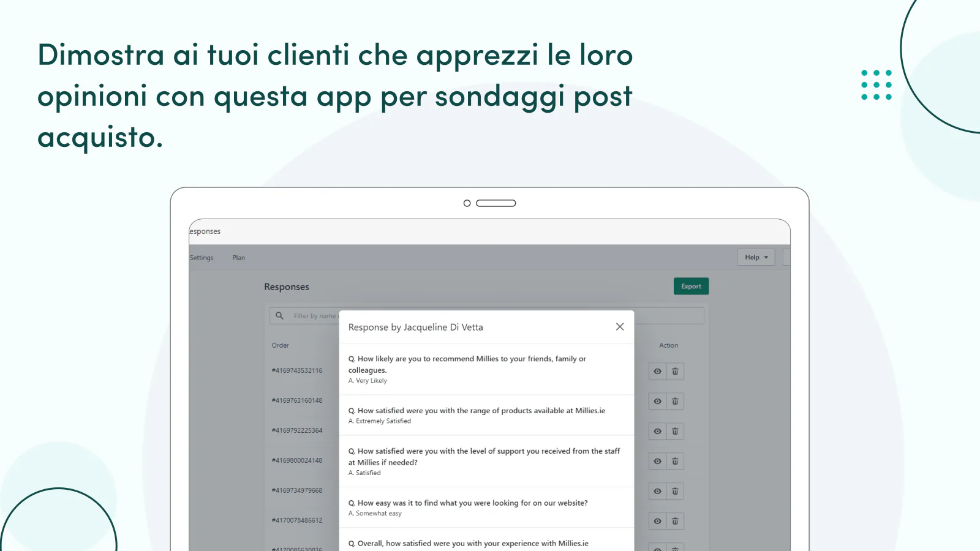View response for order #4169743532116
Image resolution: width=980 pixels, height=551 pixels.
(657, 372)
